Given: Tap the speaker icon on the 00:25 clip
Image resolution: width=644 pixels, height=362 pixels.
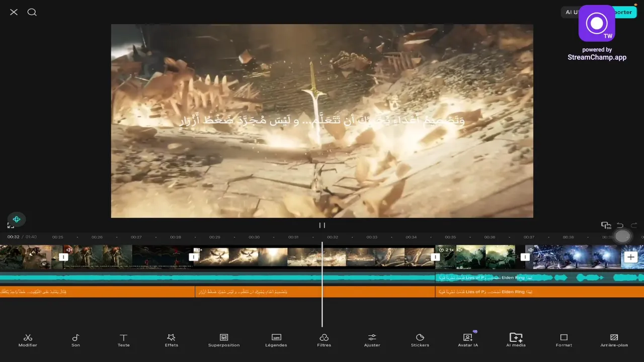Looking at the screenshot, I should (x=69, y=249).
